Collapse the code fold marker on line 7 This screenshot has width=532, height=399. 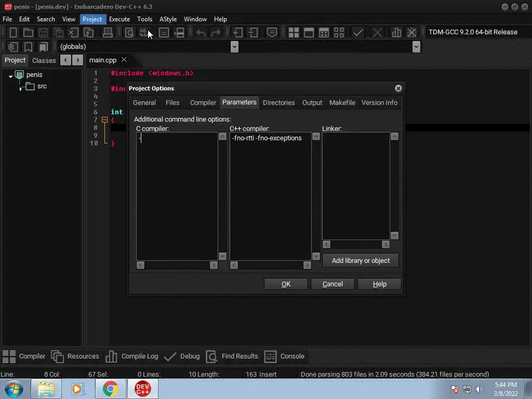pos(104,120)
